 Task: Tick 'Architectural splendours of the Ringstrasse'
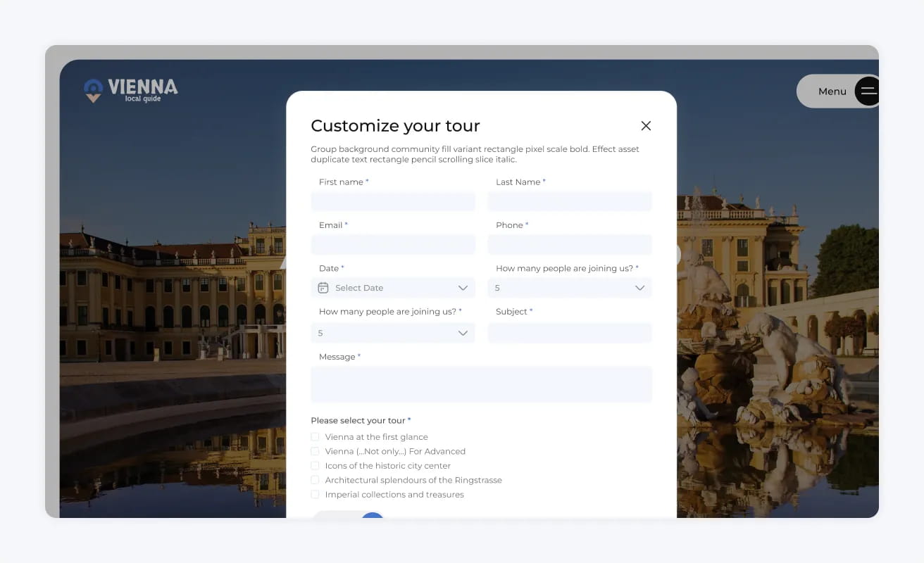[314, 480]
